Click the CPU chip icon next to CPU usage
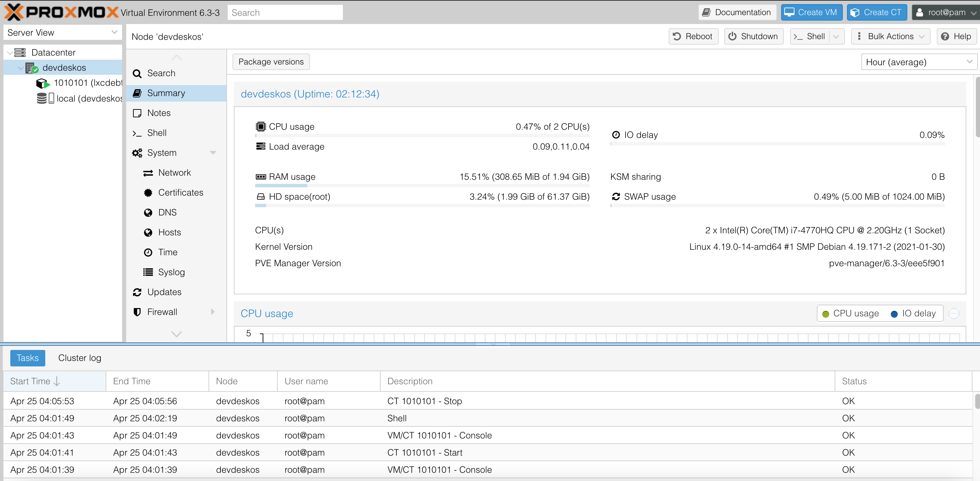Screen dimensions: 980x481 [261, 126]
